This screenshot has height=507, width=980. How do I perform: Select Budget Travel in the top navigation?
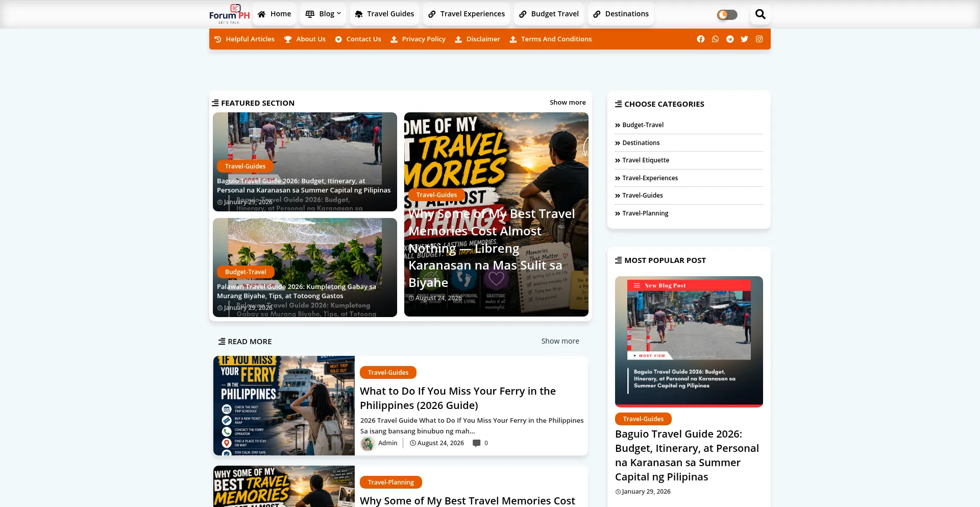(x=549, y=14)
